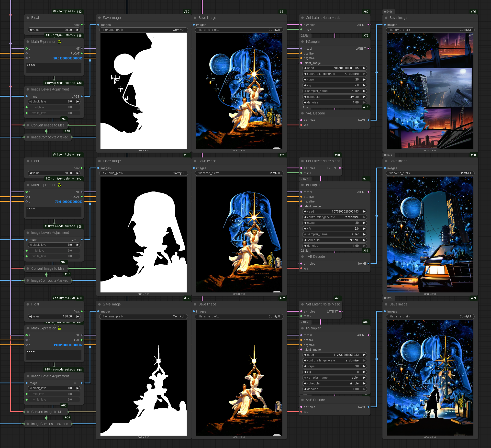The height and width of the screenshot is (448, 491).
Task: Increment seed 706704808906985 with right arrow
Action: click(364, 68)
